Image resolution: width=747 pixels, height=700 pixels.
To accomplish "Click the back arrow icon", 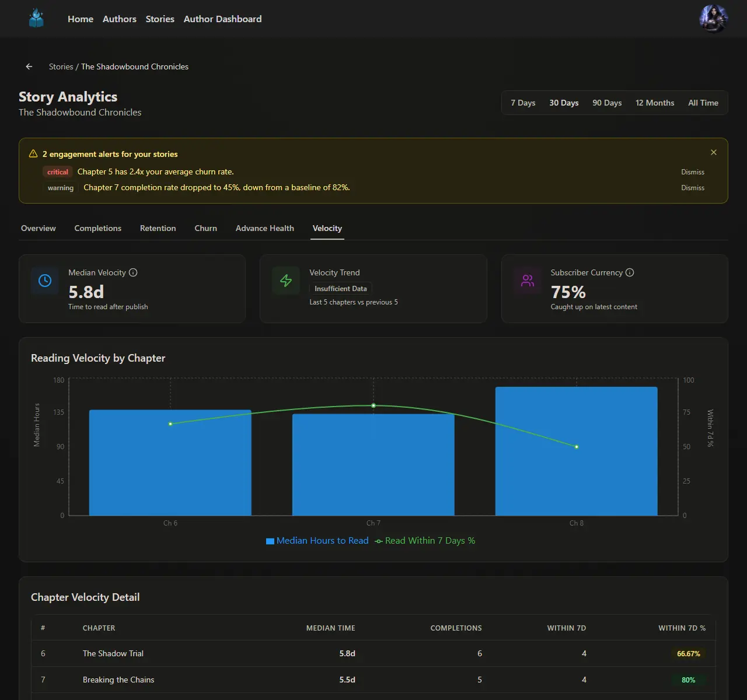I will pos(29,66).
